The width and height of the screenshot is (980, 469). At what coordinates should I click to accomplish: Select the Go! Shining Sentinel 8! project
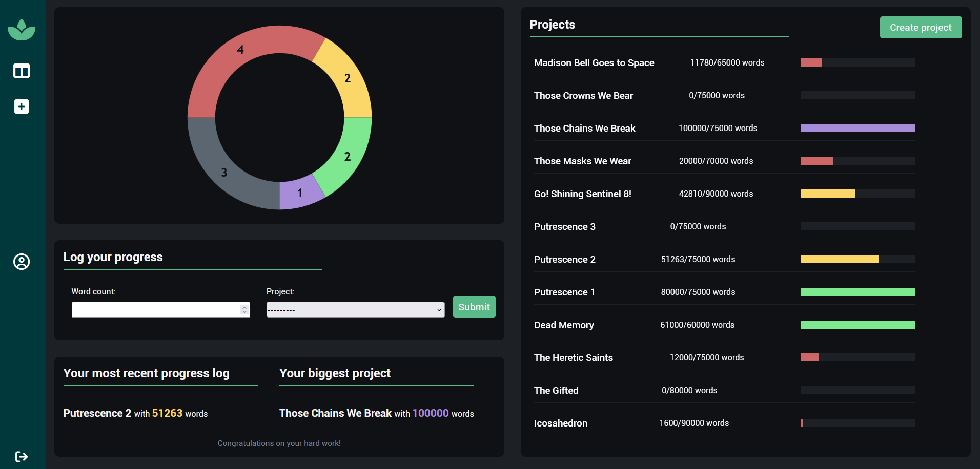pos(582,194)
